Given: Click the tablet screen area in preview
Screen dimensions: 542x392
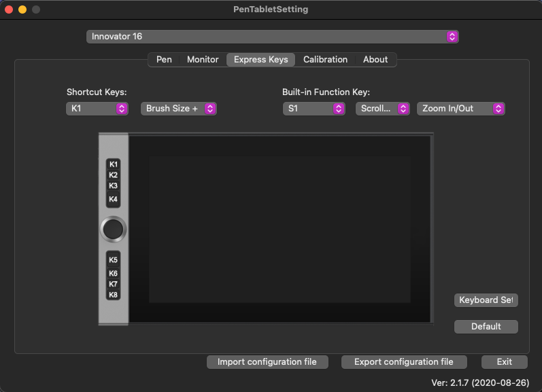Looking at the screenshot, I should (x=280, y=229).
